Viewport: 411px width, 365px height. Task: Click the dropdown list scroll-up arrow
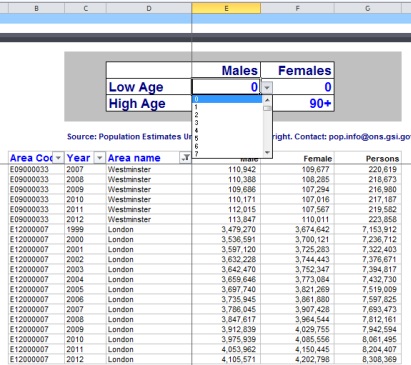pos(267,100)
